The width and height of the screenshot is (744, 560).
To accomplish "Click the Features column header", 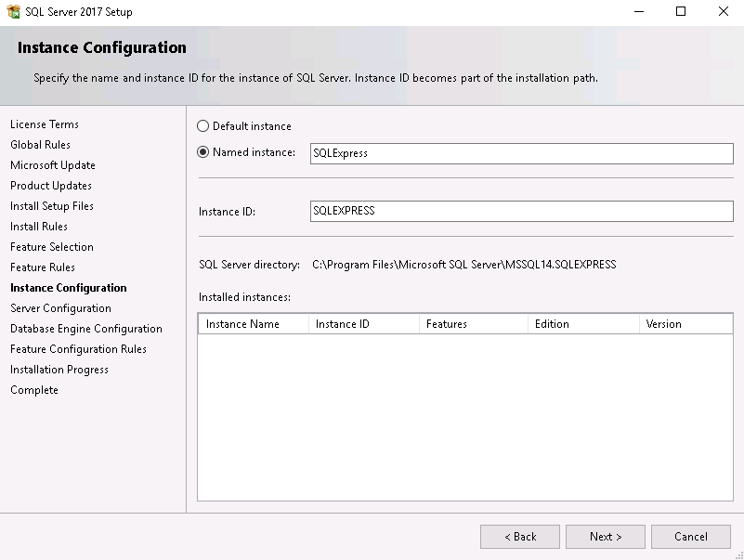I will 474,324.
